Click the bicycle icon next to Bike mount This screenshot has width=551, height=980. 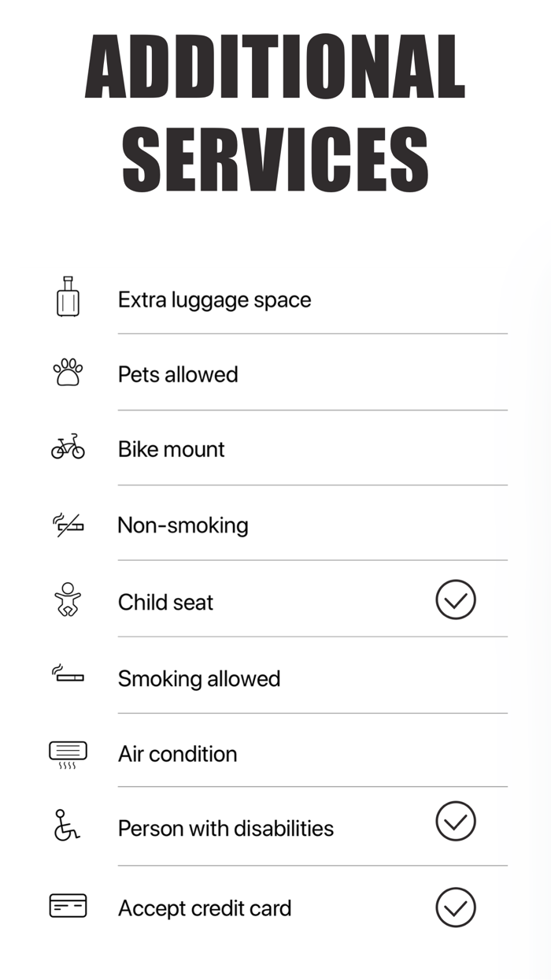[x=68, y=448]
